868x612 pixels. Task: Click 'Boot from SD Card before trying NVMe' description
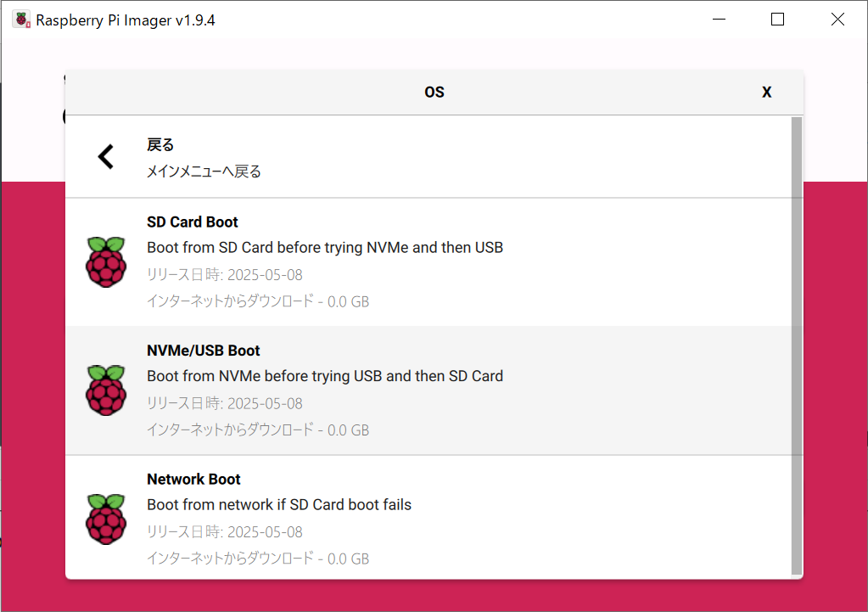[x=325, y=248]
